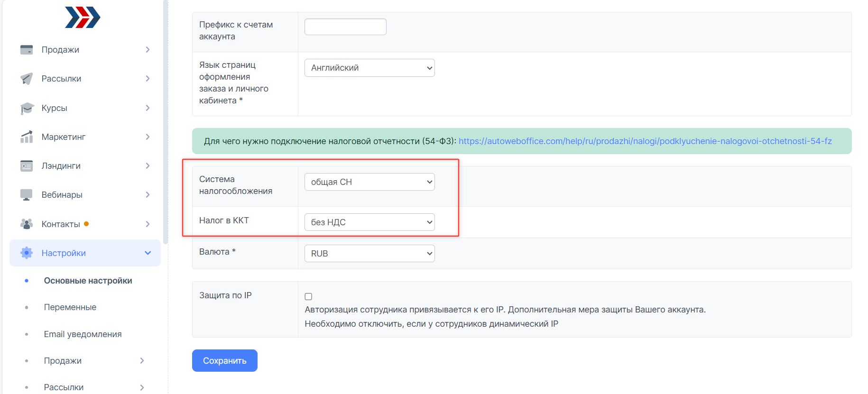Open the Валюта RUB dropdown
Image resolution: width=868 pixels, height=394 pixels.
[369, 254]
